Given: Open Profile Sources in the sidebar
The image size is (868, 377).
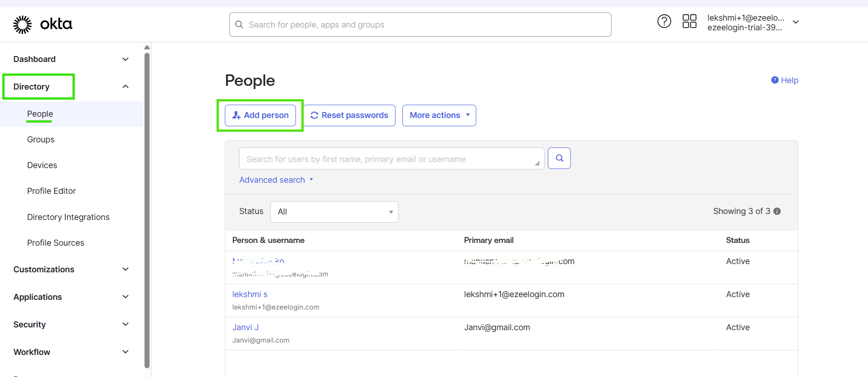Looking at the screenshot, I should 56,243.
